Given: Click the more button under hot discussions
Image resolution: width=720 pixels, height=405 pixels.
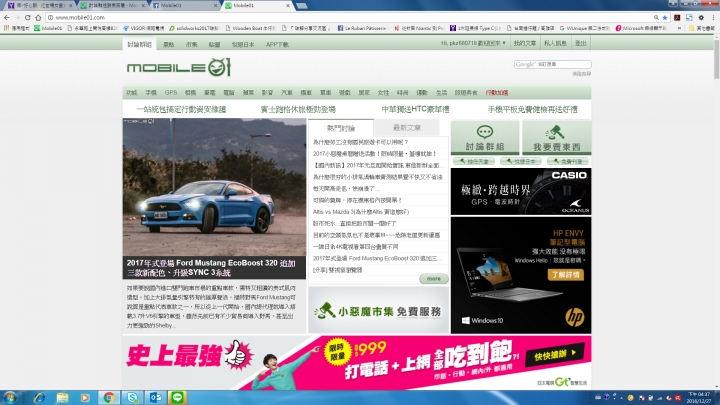Looking at the screenshot, I should (x=433, y=279).
